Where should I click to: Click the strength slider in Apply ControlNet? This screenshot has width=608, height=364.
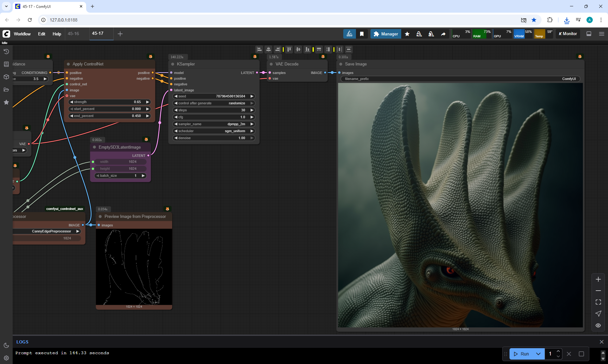tap(109, 102)
